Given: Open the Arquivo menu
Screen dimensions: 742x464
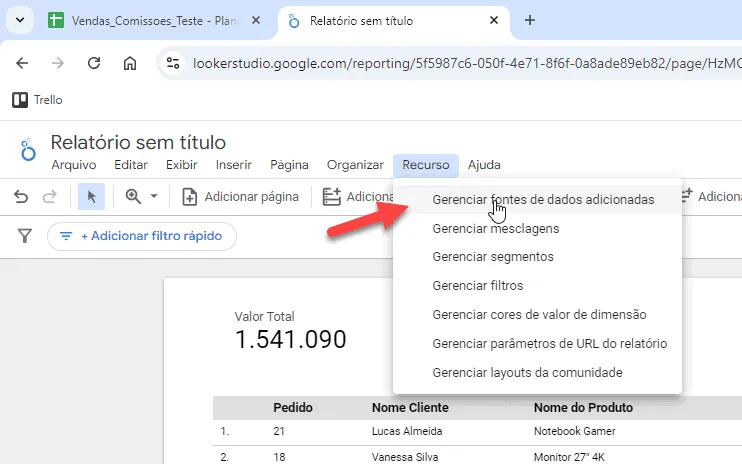Looking at the screenshot, I should [x=74, y=165].
